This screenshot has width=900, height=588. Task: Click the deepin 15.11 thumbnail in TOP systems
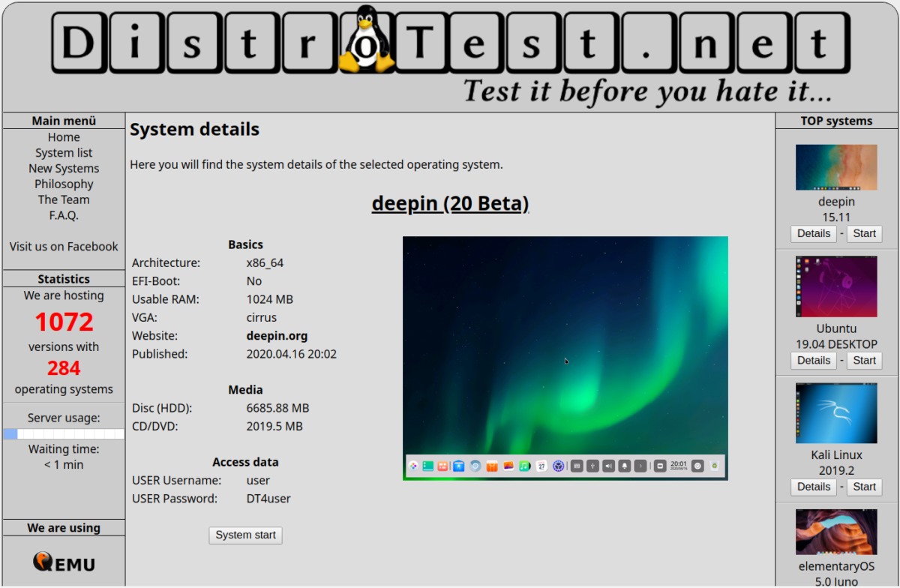click(x=836, y=167)
